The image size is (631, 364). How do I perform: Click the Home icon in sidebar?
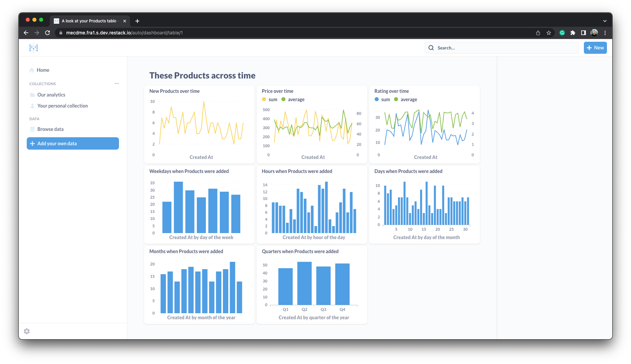click(x=32, y=70)
